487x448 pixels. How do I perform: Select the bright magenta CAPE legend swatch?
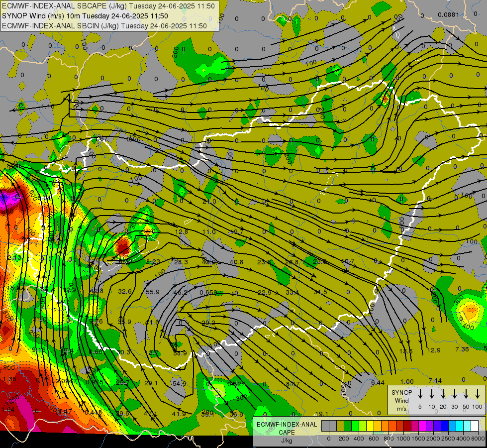point(422,426)
